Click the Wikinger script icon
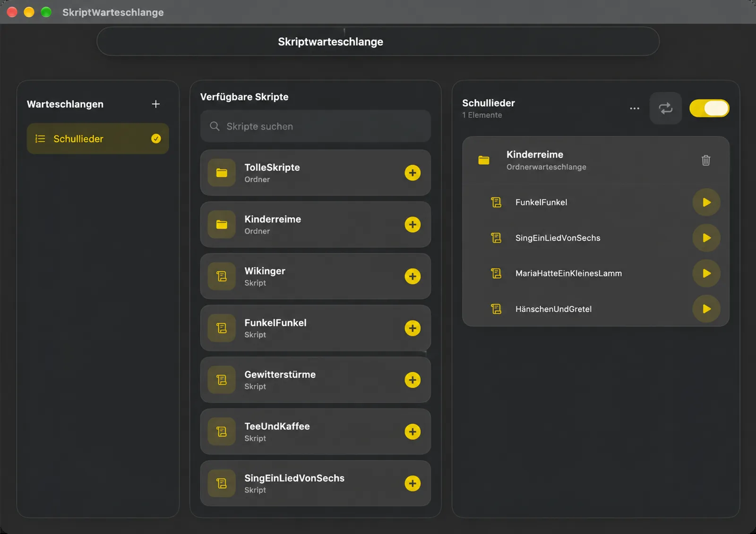 click(x=222, y=276)
